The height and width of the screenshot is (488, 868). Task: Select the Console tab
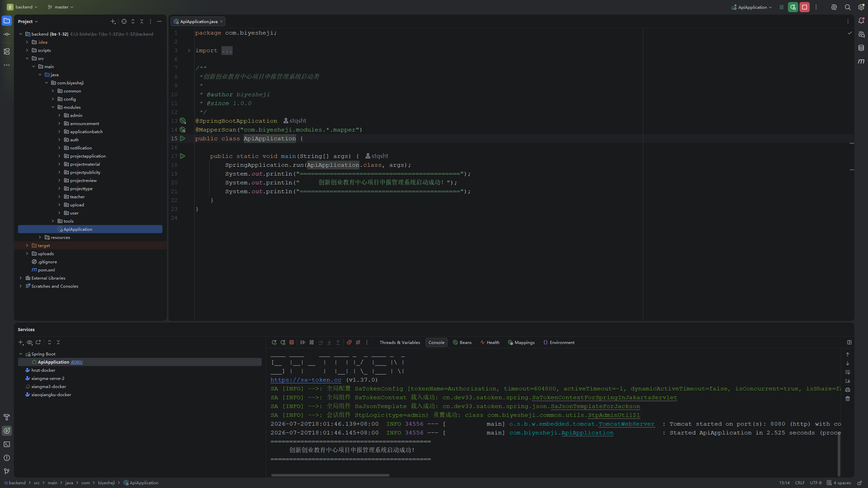click(436, 342)
